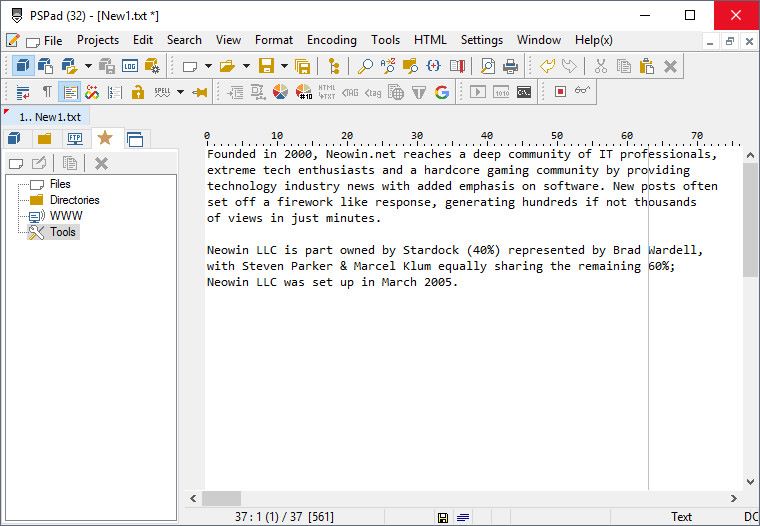Click the status bar "Text" highlighter label
Image resolution: width=760 pixels, height=526 pixels.
(x=681, y=517)
